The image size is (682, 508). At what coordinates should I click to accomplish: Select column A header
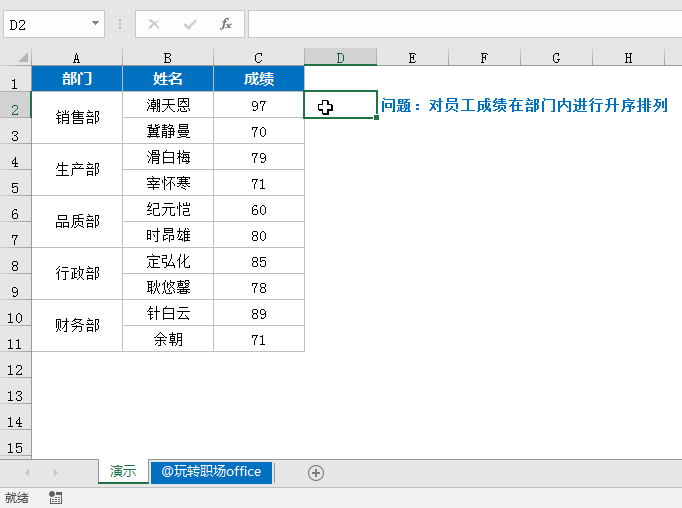[77, 57]
